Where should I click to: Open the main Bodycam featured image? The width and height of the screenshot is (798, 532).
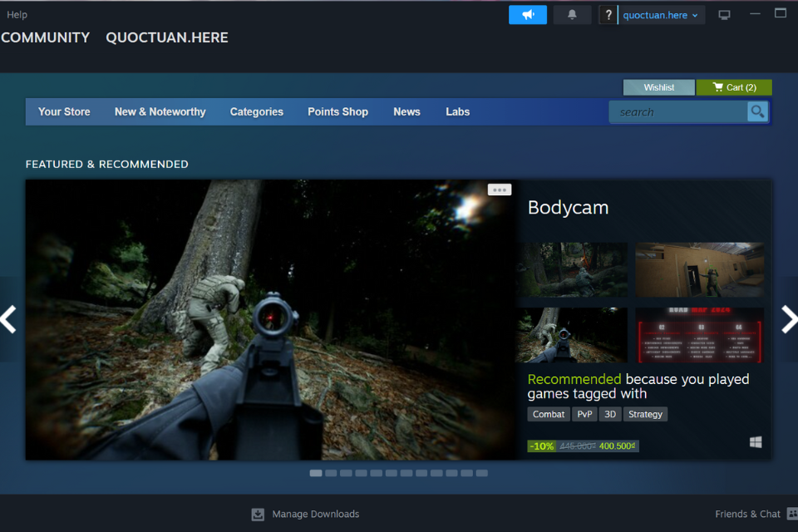coord(273,320)
